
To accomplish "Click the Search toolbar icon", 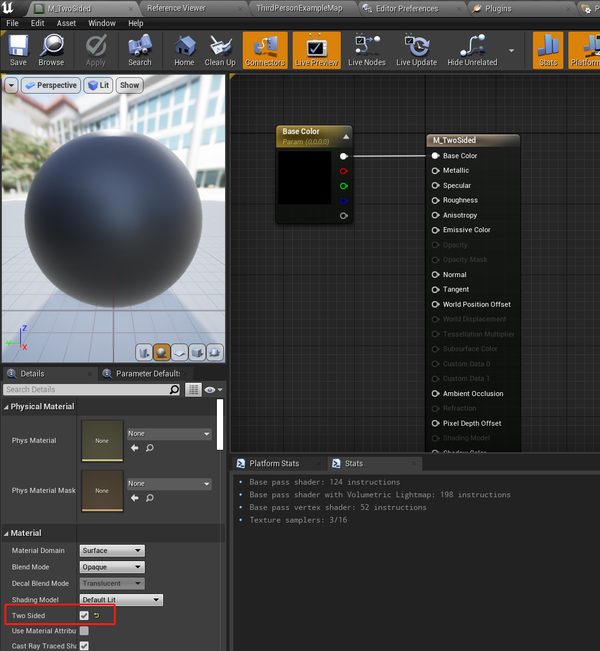I will pos(140,50).
